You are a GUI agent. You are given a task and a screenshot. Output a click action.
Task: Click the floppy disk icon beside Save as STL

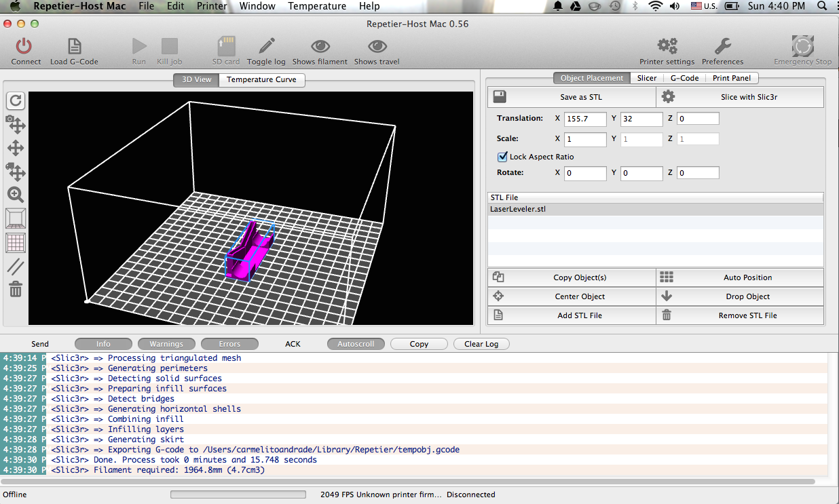pos(500,96)
